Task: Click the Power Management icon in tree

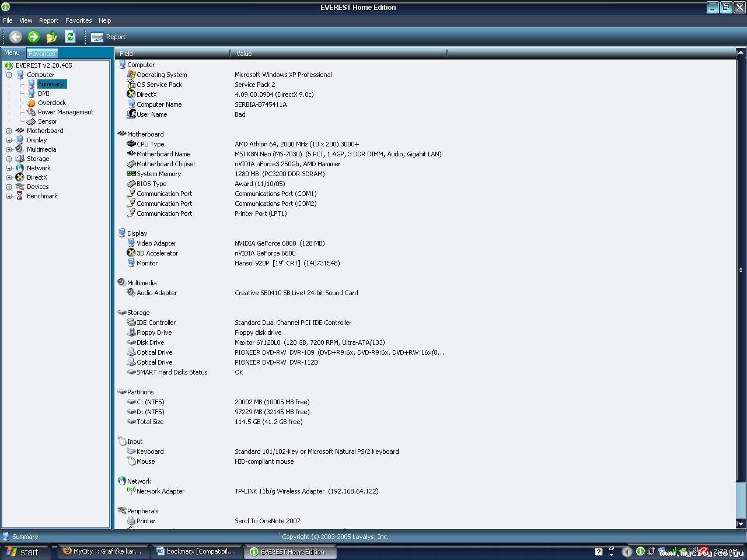Action: click(32, 112)
